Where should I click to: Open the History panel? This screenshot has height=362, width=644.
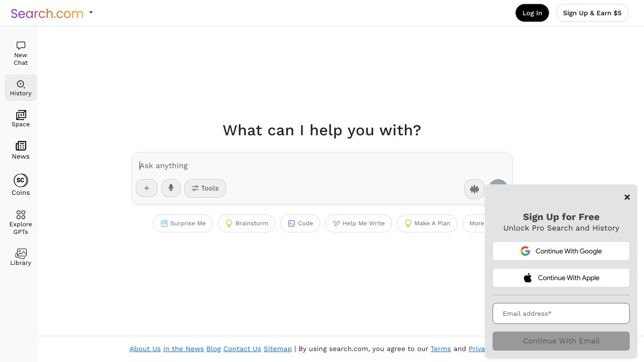pos(20,88)
